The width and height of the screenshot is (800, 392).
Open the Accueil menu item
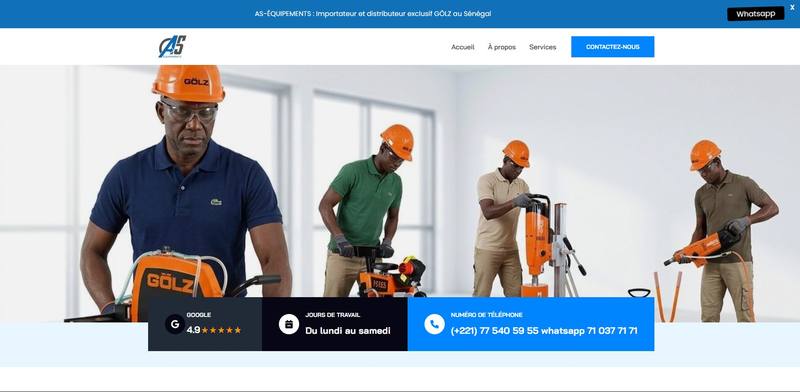(462, 47)
